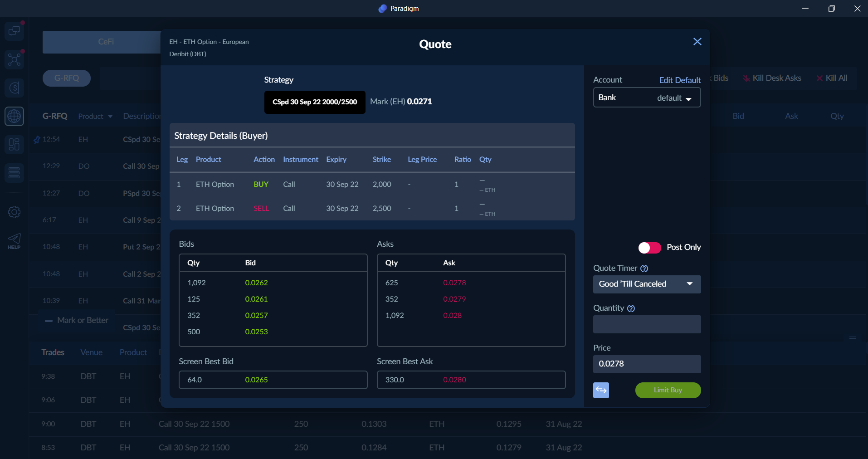Toggle the Post Only switch
The image size is (868, 459).
coord(649,248)
